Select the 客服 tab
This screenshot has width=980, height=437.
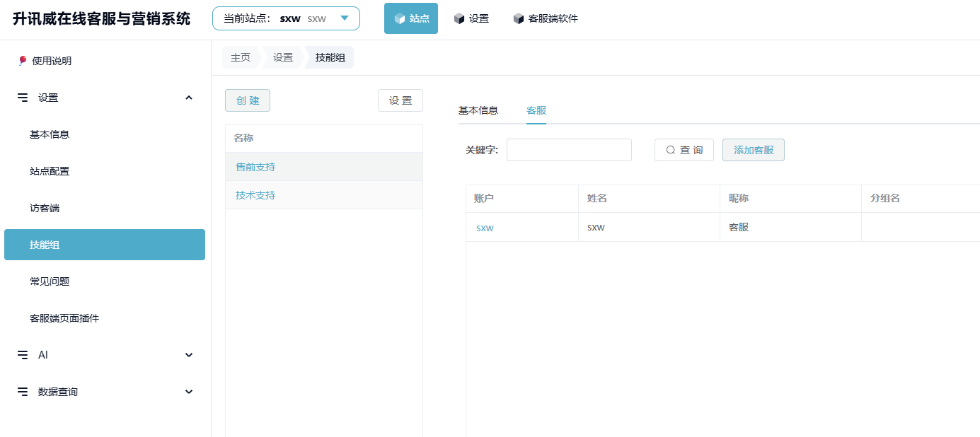(536, 110)
